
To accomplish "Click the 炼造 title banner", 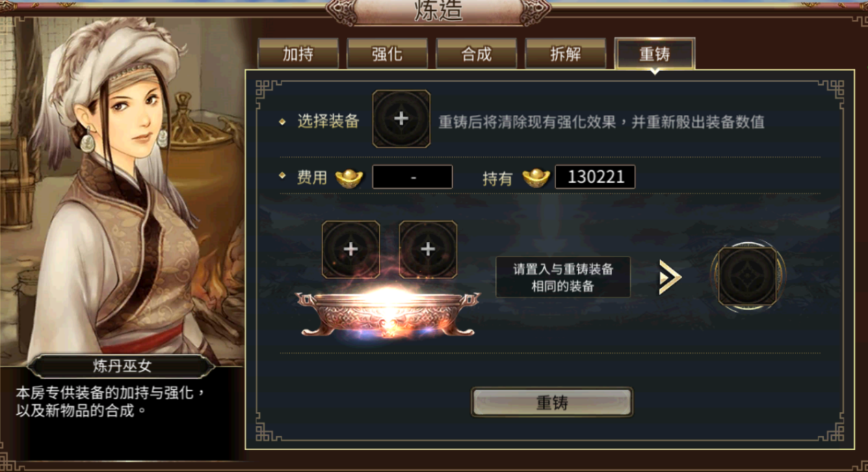I will [438, 12].
